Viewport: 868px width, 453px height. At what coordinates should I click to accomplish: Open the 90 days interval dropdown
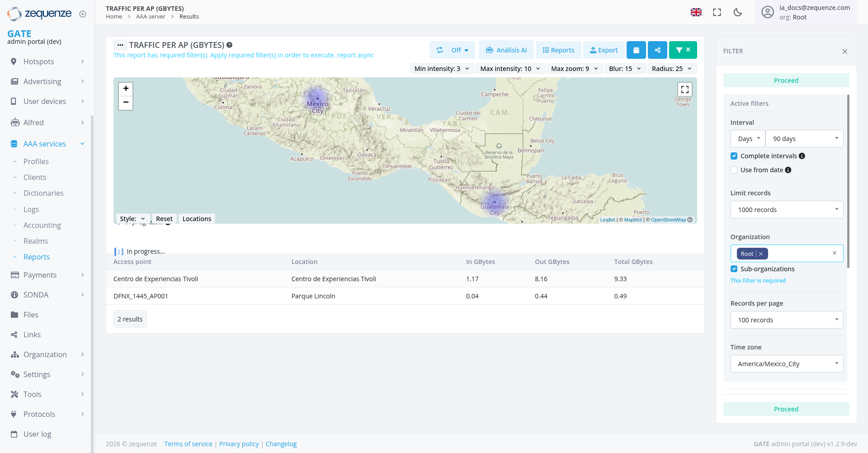804,139
